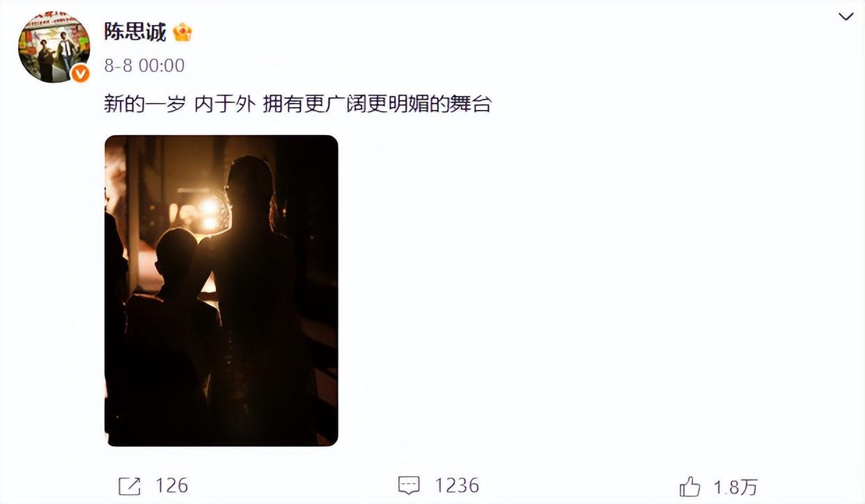Click the crown membership icon beside 陈思诚

tap(182, 32)
